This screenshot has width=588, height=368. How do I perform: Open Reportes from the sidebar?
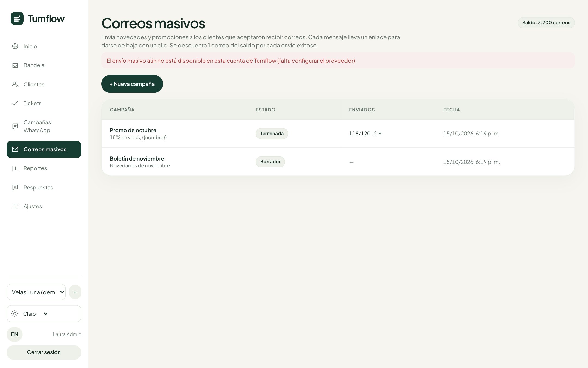pos(44,168)
